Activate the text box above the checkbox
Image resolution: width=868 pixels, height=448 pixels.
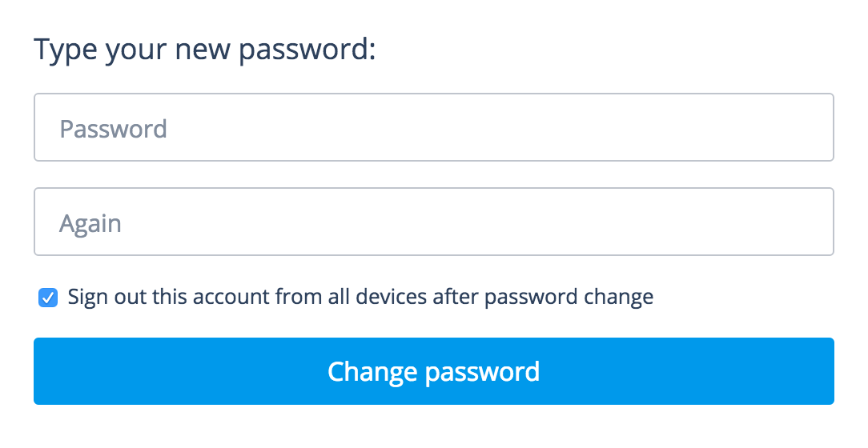click(x=433, y=222)
